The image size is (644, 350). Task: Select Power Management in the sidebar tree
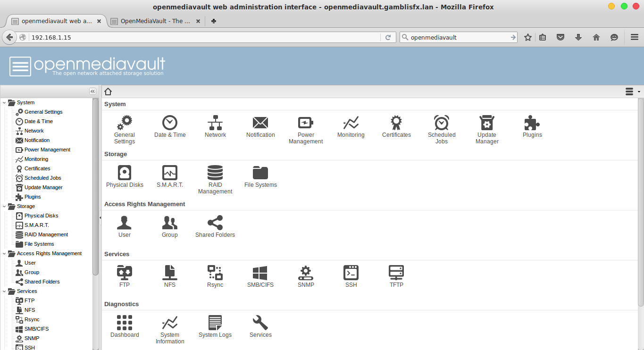coord(47,150)
